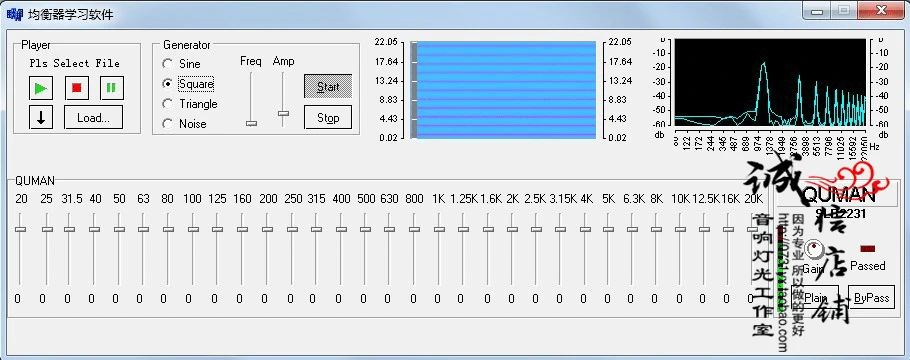
Task: Click the green Pause button in Player
Action: coord(111,88)
